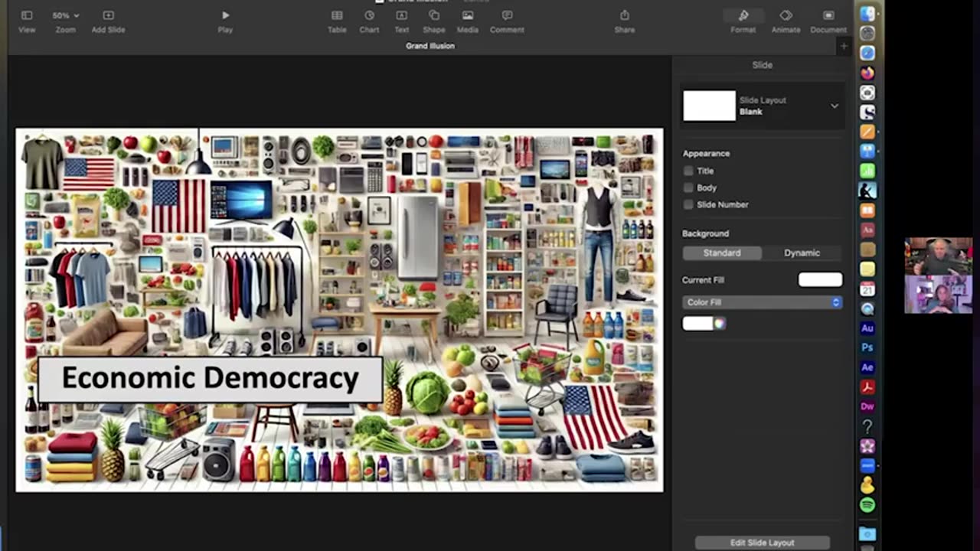Click the Share toolbar icon
Image resolution: width=980 pixels, height=551 pixels.
coord(625,21)
